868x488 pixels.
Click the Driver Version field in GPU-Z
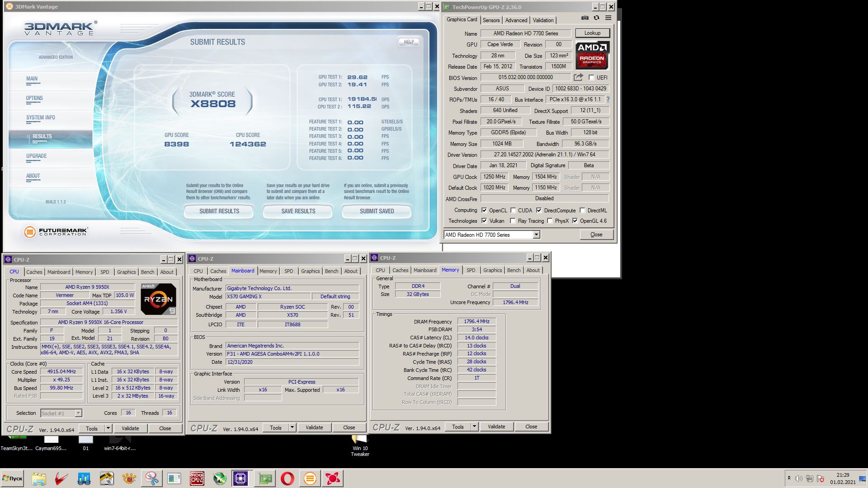coord(545,155)
